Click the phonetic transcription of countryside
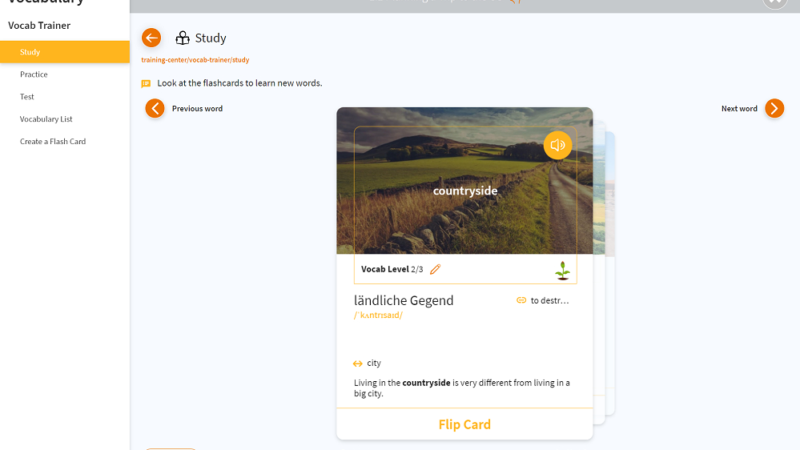The height and width of the screenshot is (450, 800). coord(378,315)
